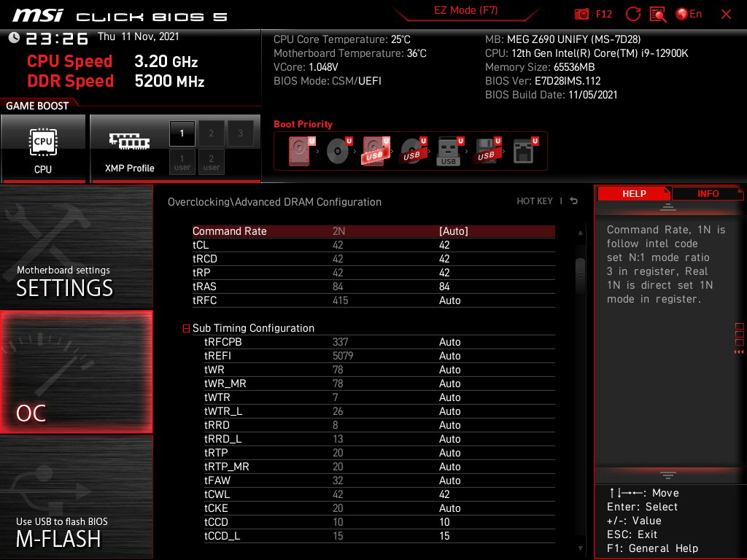Select XMP profile 1

pos(182,133)
